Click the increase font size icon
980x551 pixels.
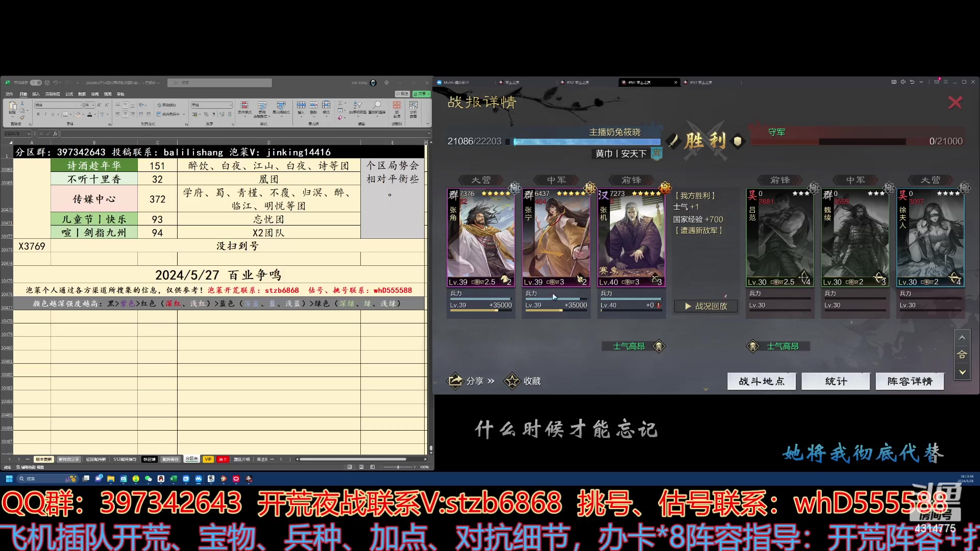(x=99, y=105)
